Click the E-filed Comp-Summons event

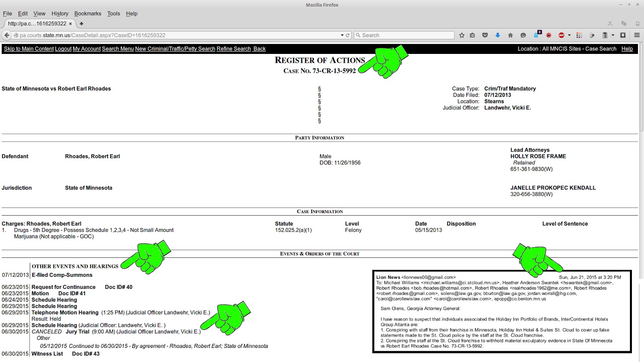62,275
